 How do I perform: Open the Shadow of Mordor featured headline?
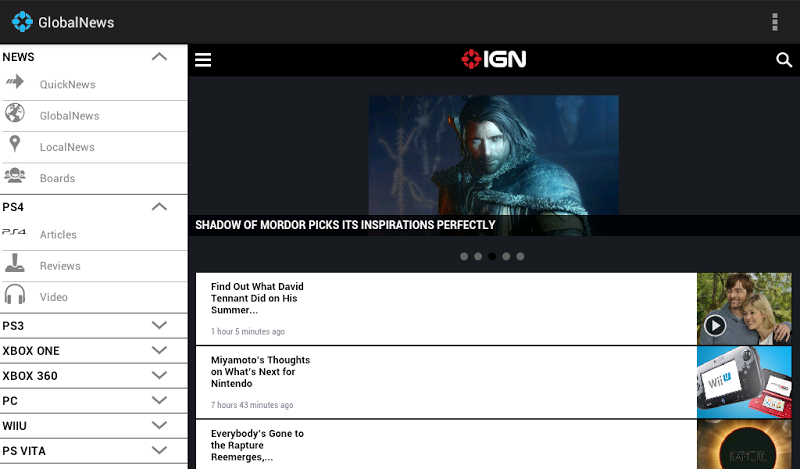(345, 225)
